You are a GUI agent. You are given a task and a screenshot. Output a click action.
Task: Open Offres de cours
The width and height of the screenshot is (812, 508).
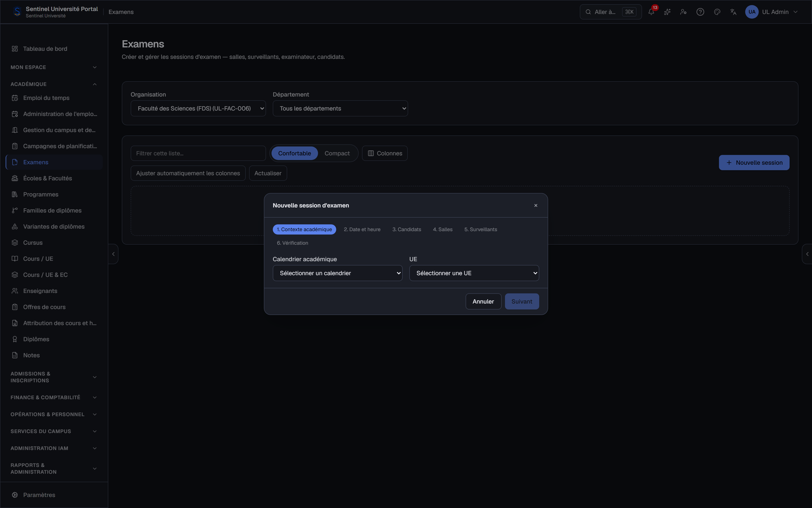(54, 307)
